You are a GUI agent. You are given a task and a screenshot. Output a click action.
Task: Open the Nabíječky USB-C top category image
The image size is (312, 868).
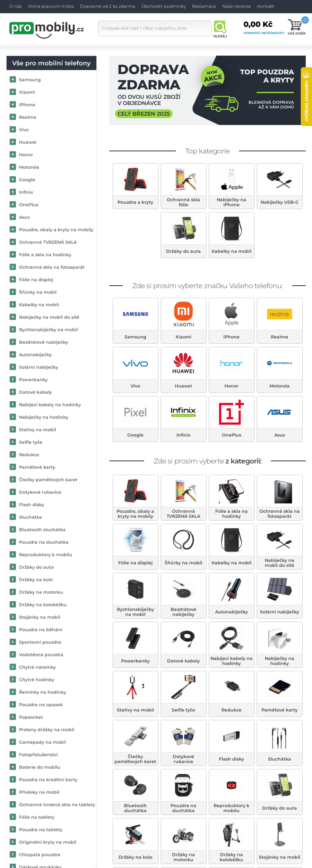click(279, 179)
